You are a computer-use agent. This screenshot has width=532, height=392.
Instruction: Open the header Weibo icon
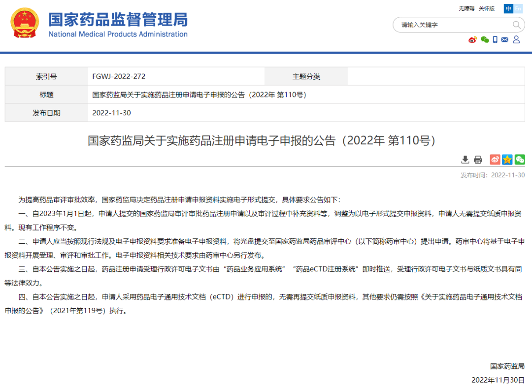point(472,40)
